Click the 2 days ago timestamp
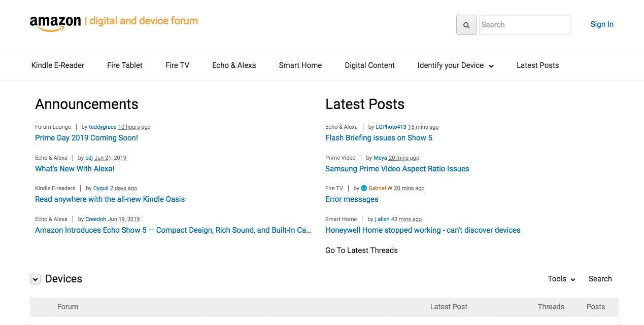Screen dimensions: 644x325 123,188
